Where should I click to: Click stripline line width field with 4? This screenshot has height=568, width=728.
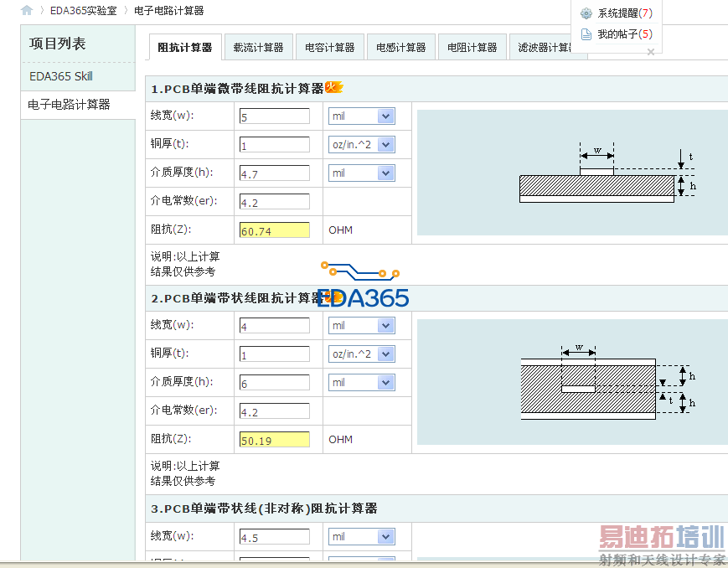(x=275, y=326)
